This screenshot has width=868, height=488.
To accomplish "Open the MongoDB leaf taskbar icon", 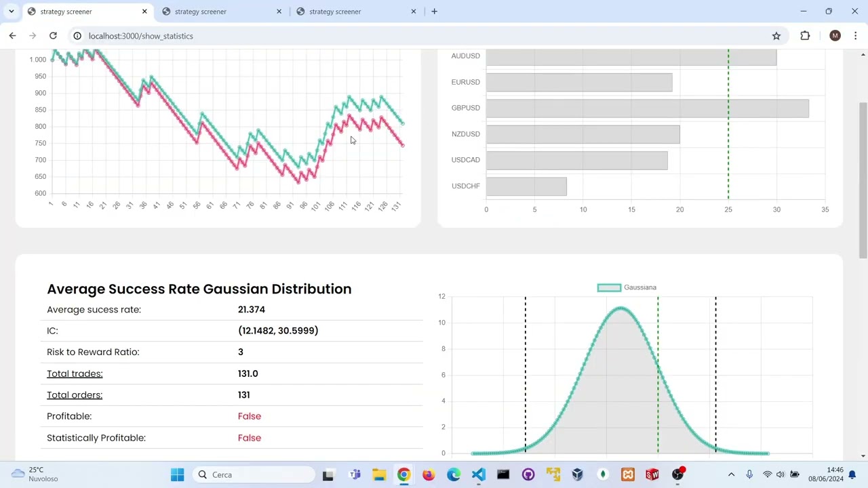I will pyautogui.click(x=603, y=474).
